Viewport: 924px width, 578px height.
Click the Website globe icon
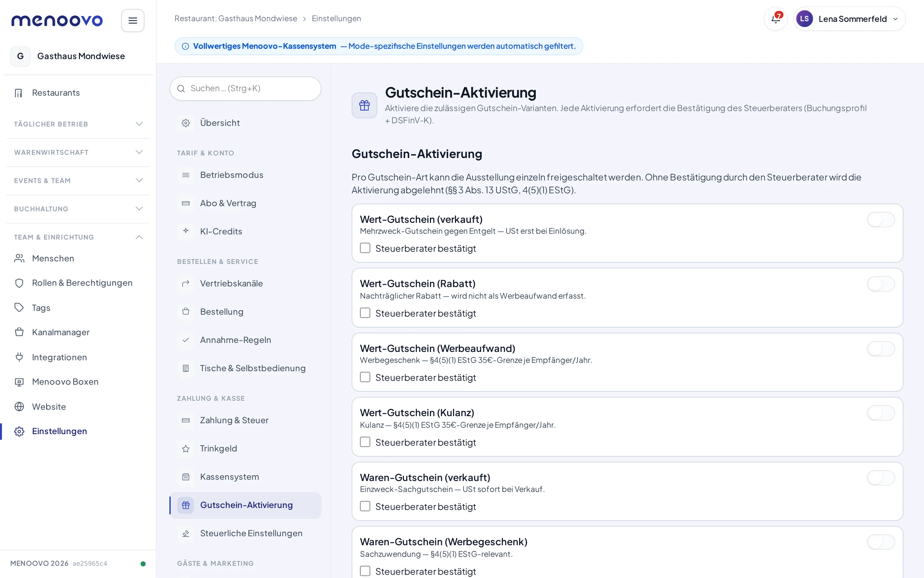pyautogui.click(x=19, y=406)
